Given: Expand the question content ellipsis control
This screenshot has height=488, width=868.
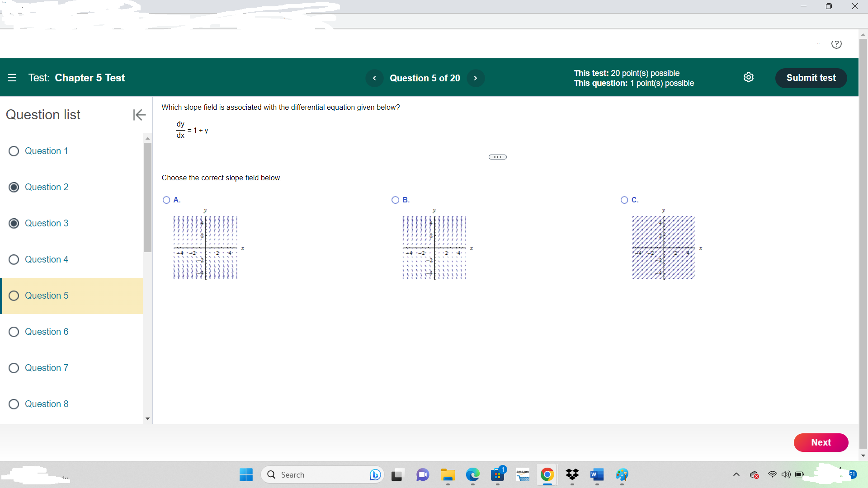Looking at the screenshot, I should [x=497, y=157].
